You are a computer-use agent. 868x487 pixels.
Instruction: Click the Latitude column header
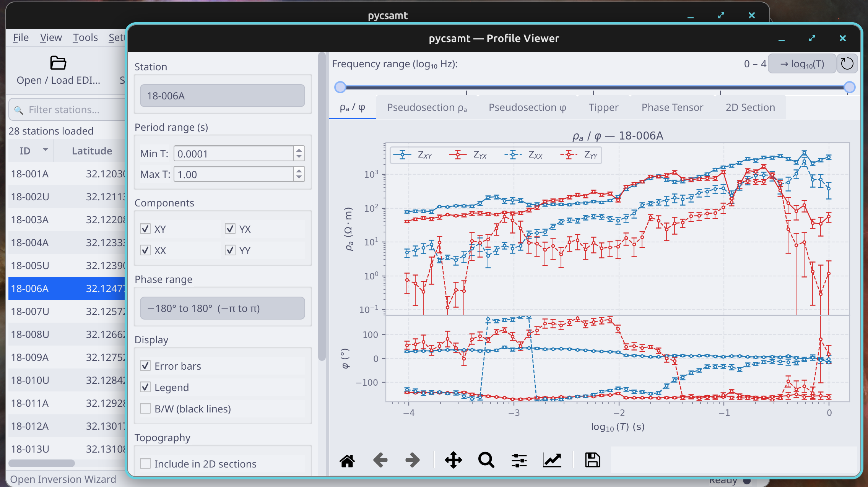pos(92,151)
